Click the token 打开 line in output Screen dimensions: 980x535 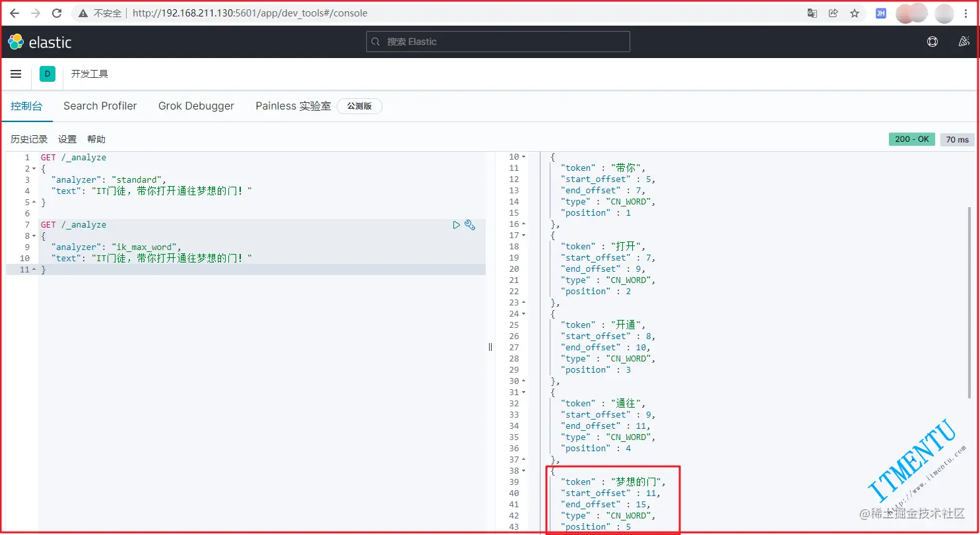click(603, 247)
